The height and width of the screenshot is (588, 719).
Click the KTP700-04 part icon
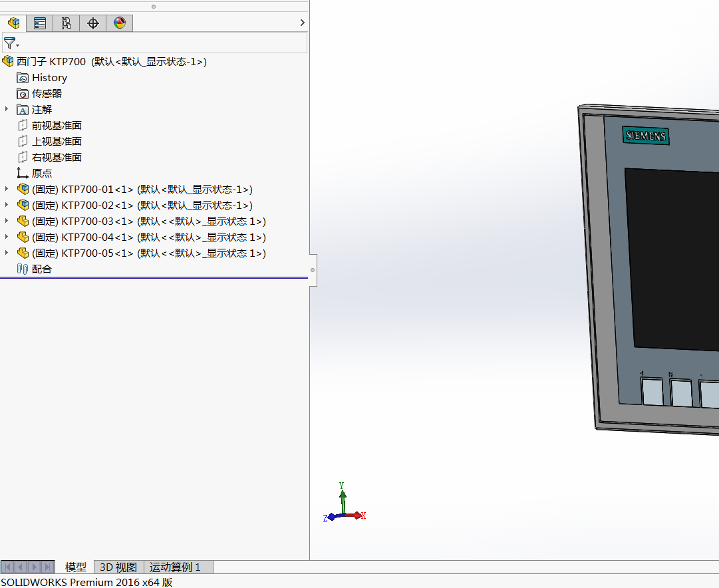(23, 237)
